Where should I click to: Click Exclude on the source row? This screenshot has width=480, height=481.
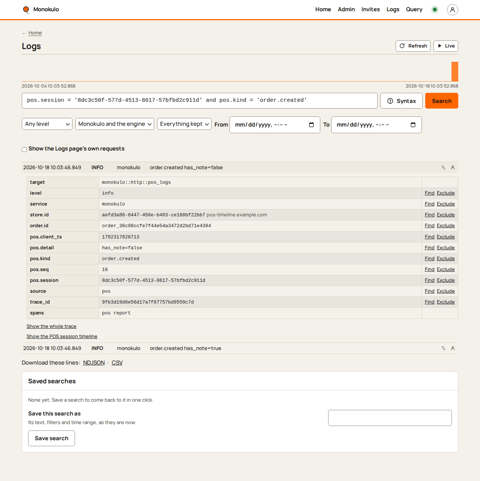click(x=446, y=291)
